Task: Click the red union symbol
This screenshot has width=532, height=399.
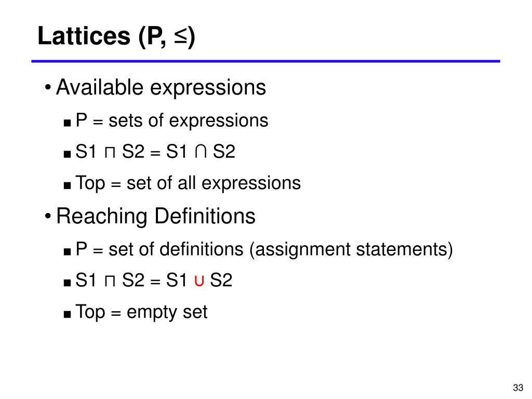Action: point(199,281)
